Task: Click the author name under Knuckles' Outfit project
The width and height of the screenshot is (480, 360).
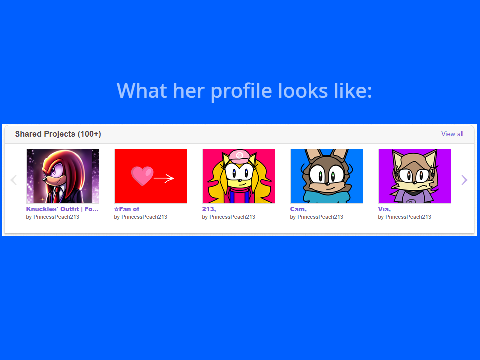Action: coord(56,217)
